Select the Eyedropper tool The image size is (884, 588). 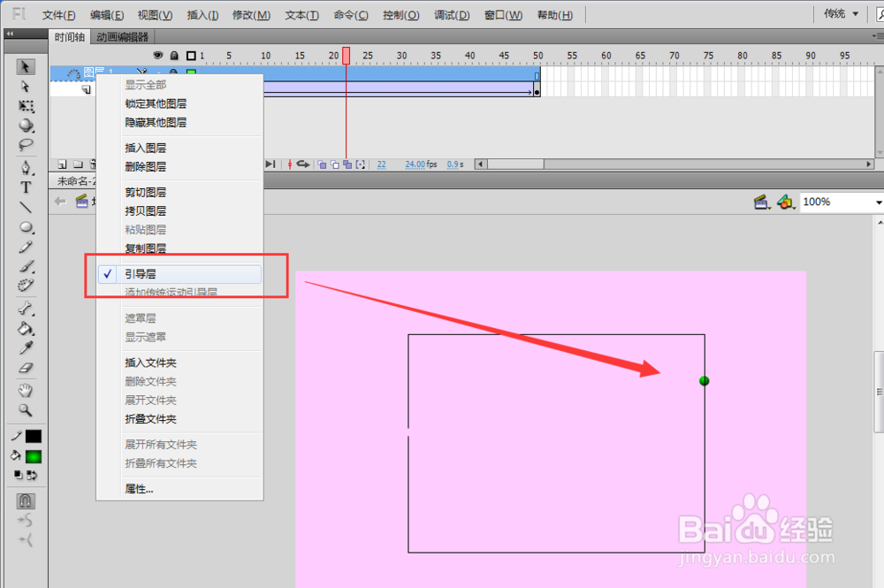click(x=26, y=347)
